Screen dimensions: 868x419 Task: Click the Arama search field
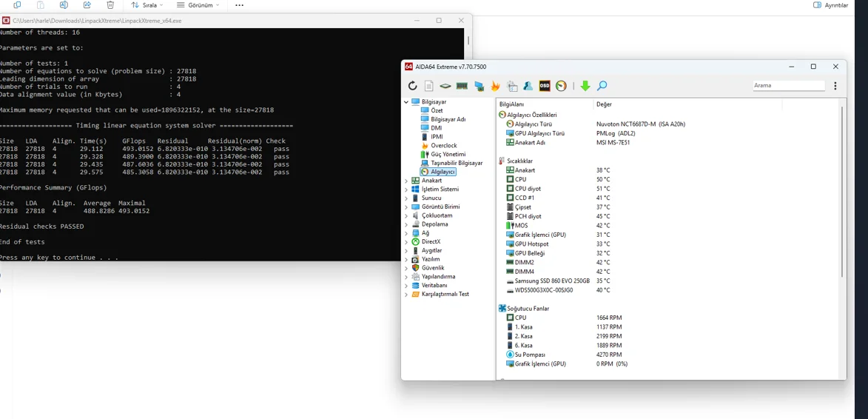788,86
